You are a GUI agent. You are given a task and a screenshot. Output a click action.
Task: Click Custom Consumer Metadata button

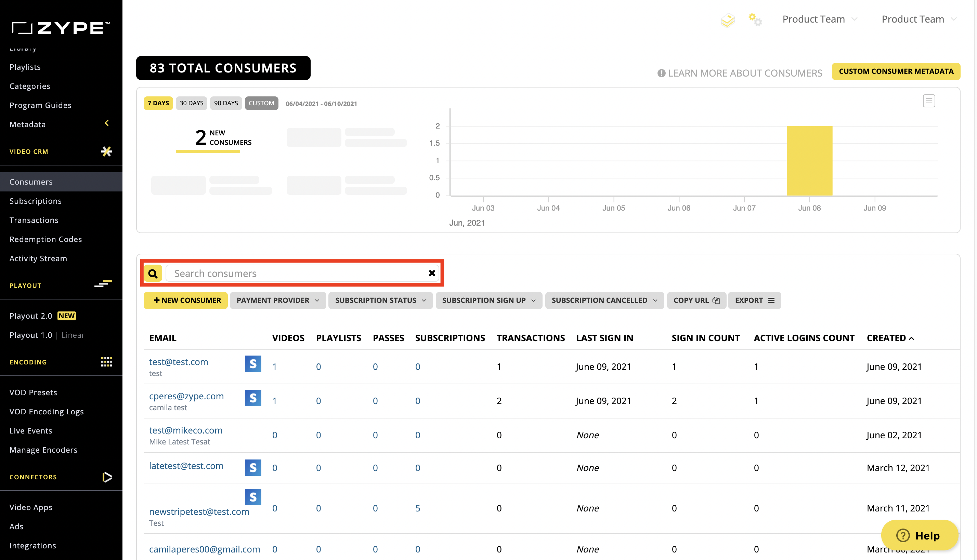point(896,71)
